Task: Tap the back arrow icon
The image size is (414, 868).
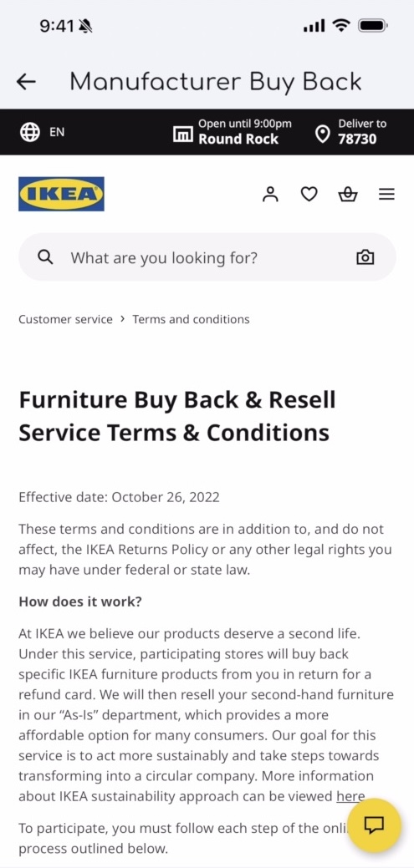Action: click(26, 82)
